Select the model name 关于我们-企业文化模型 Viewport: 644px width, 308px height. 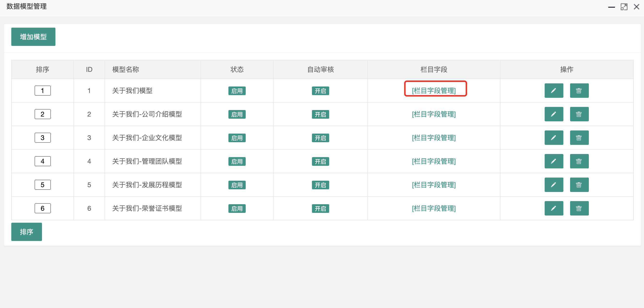click(147, 138)
